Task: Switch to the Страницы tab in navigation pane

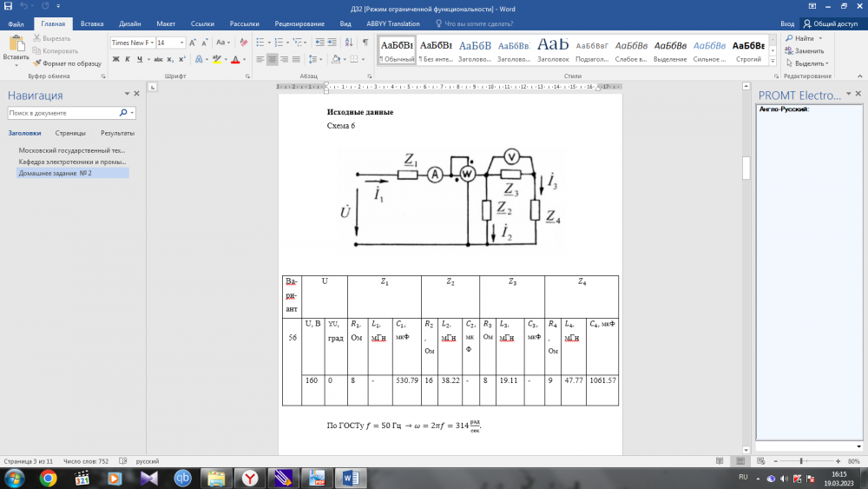Action: click(x=70, y=133)
